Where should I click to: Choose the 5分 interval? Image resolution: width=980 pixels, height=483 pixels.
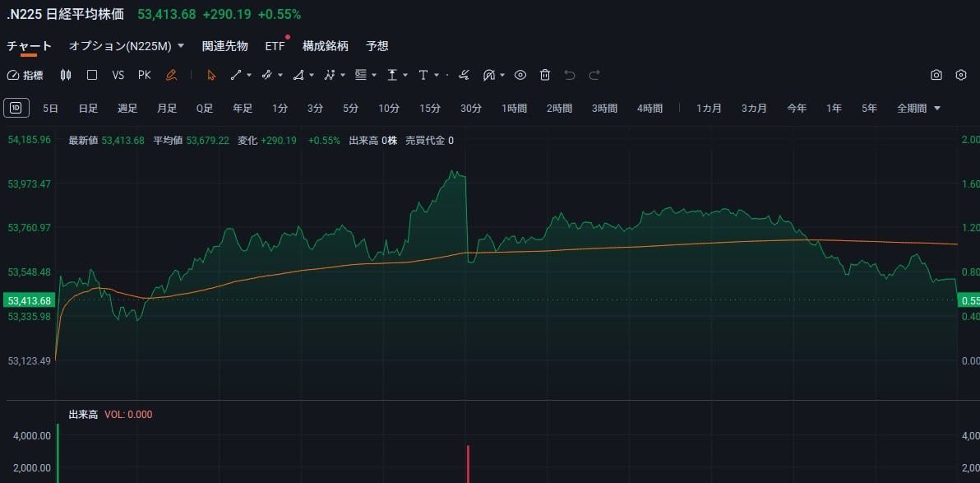(350, 109)
